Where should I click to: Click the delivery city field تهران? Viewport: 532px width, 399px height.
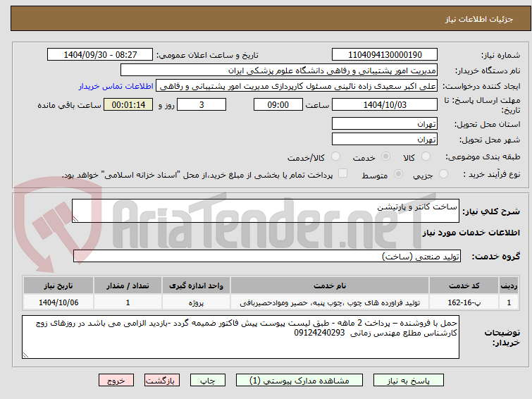385,139
